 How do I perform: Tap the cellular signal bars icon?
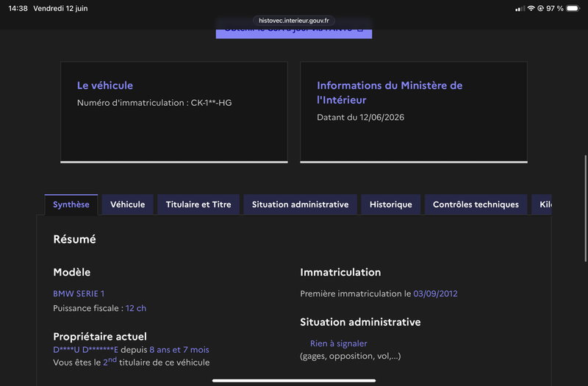click(520, 9)
